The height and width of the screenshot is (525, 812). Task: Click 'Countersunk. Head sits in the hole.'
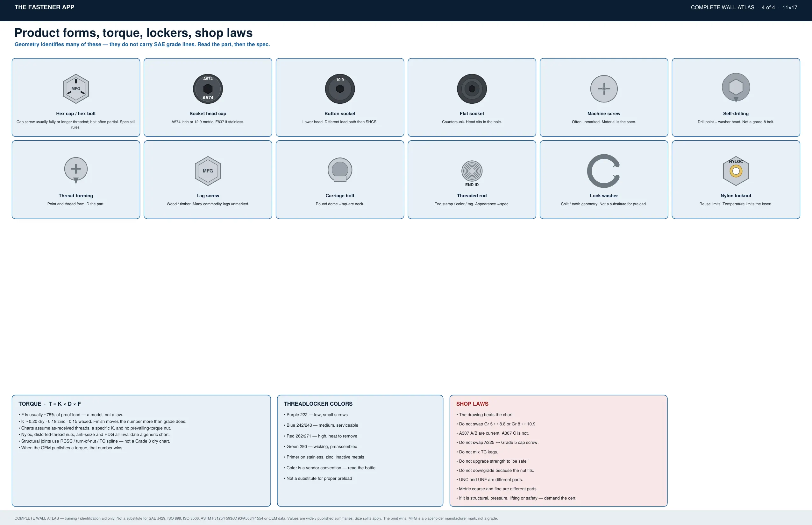pos(472,122)
